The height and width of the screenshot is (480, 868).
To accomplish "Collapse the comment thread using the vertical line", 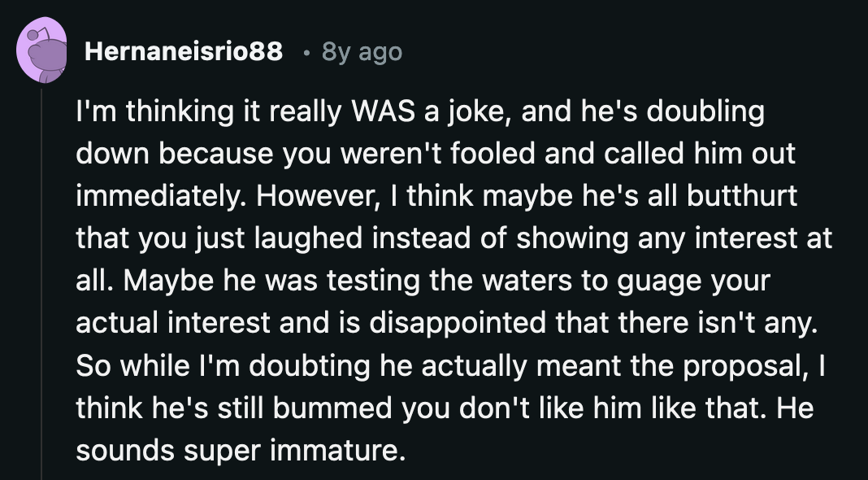I will pyautogui.click(x=41, y=285).
